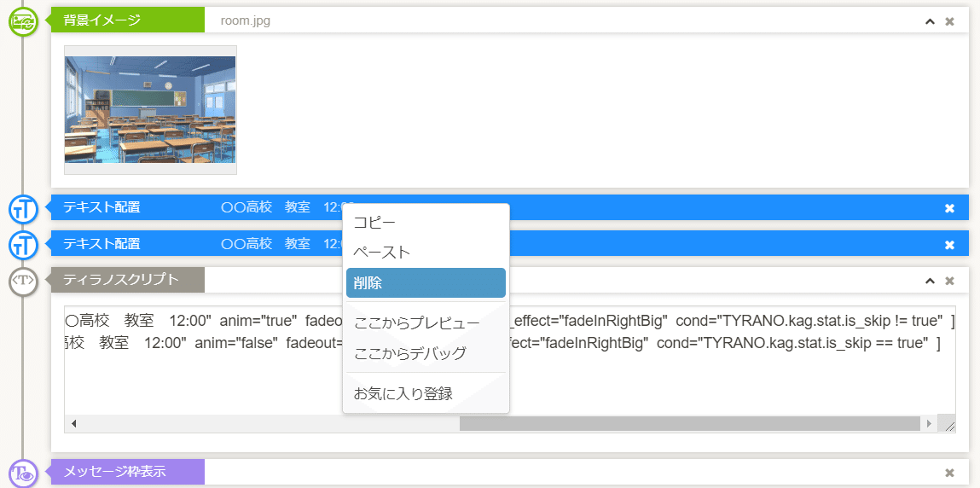980x488 pixels.
Task: Select お気に入り登録 in the context menu
Action: point(426,393)
